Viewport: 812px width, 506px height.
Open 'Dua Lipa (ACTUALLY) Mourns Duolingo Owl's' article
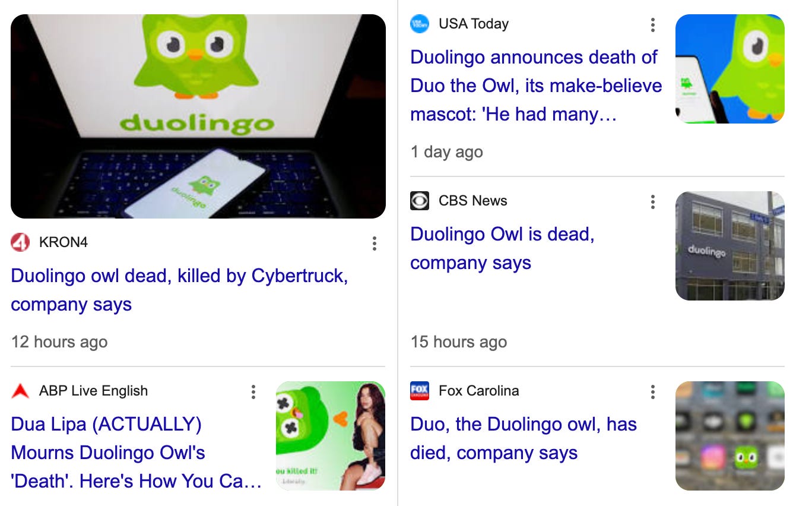[x=137, y=453]
